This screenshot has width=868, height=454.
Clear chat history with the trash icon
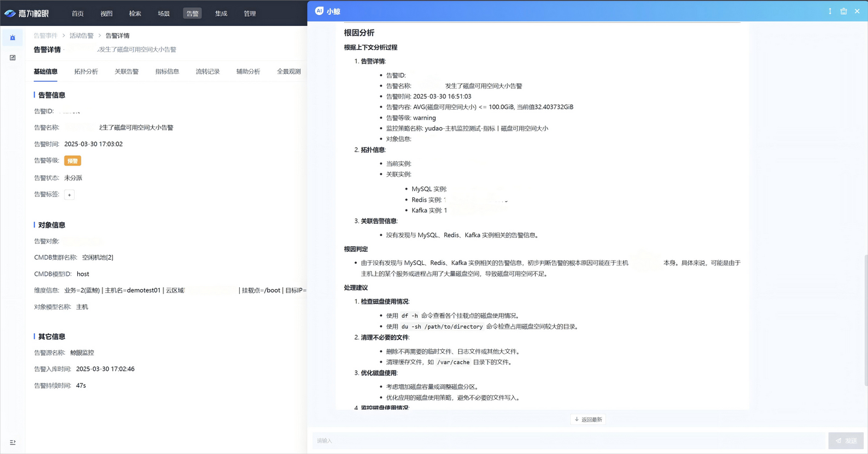pyautogui.click(x=843, y=11)
